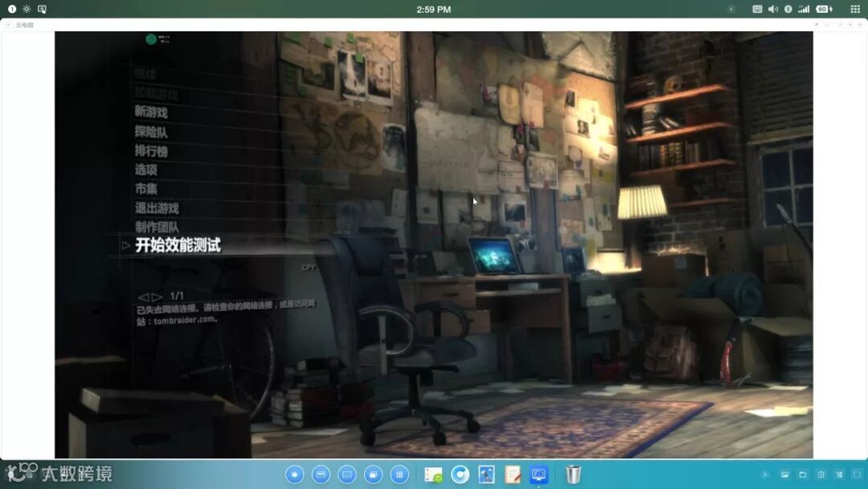
Task: Click the bottom-right tray clipboard icon
Action: tap(821, 475)
